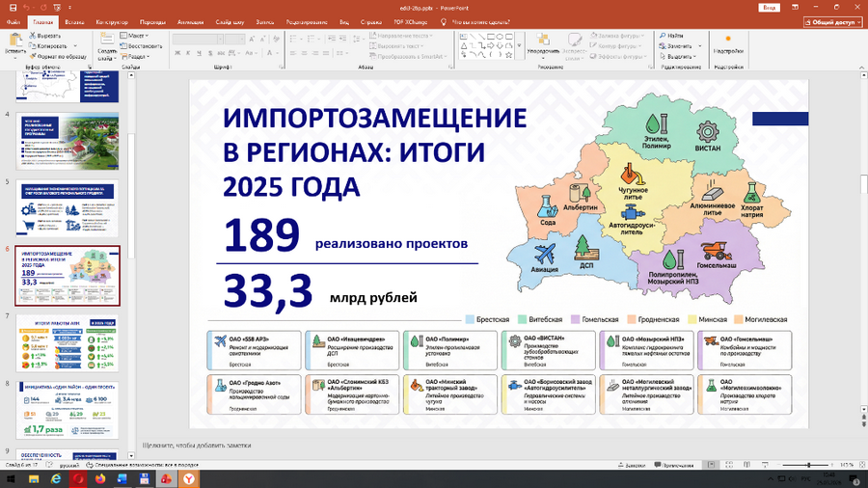868x488 pixels.
Task: Open the Анимация (Animations) ribbon tab
Action: 190,20
